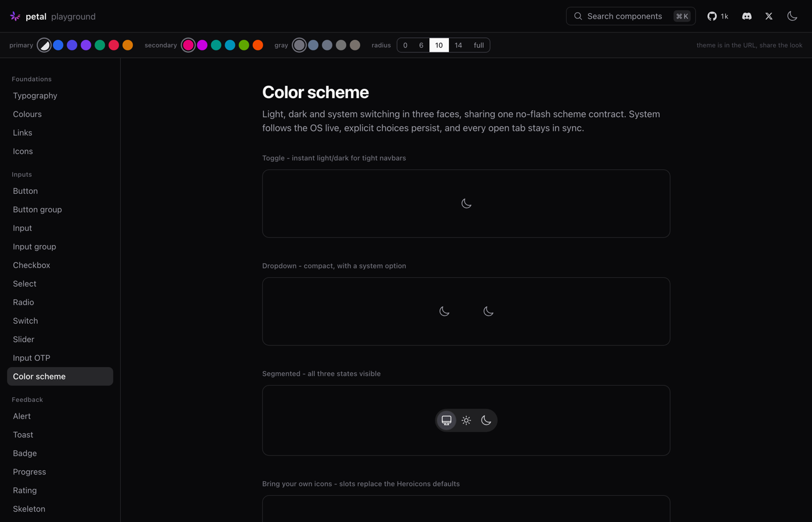This screenshot has height=522, width=812.
Task: Select the teal secondary color swatch
Action: (216, 45)
